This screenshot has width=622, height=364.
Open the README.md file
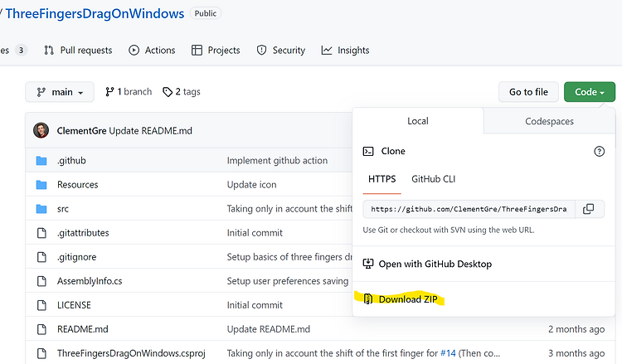point(82,329)
